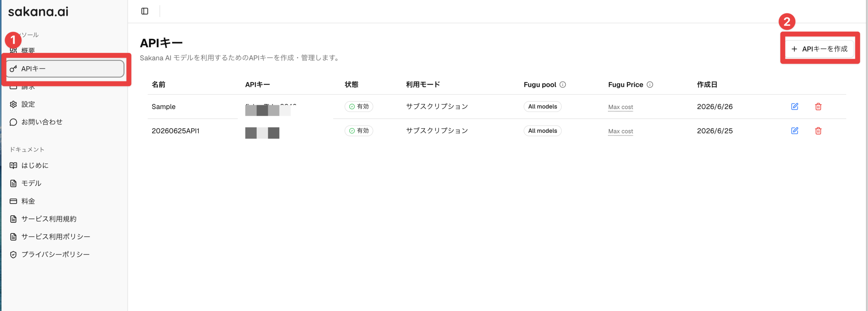This screenshot has width=868, height=311.
Task: Click the お問い合わせ chat bubble icon
Action: coord(13,122)
